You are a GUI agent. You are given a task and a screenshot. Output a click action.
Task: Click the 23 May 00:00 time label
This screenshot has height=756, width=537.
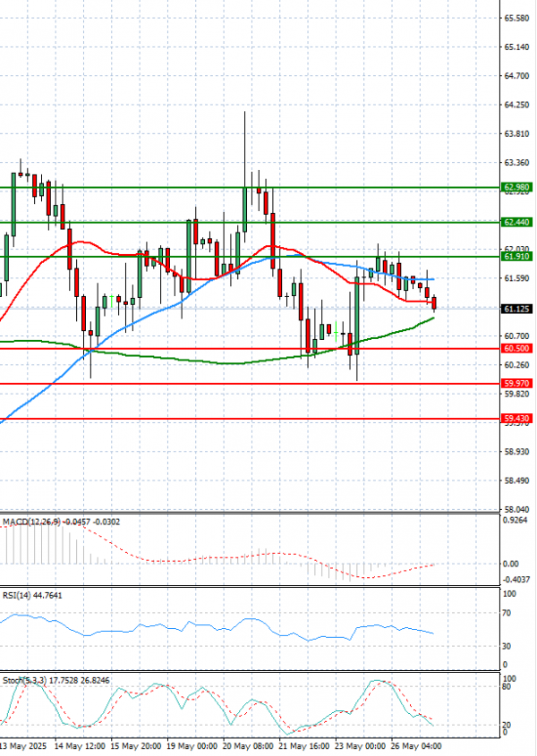(x=361, y=746)
